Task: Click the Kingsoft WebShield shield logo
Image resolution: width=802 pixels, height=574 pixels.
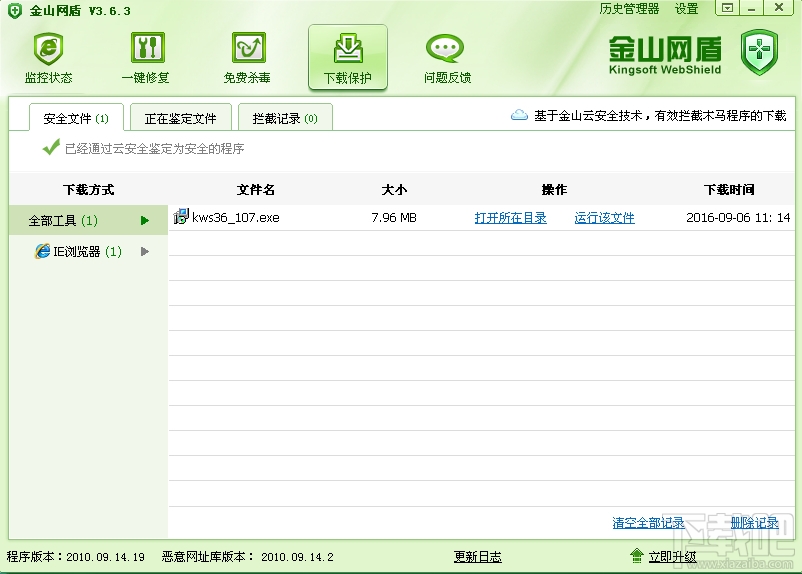Action: point(759,52)
